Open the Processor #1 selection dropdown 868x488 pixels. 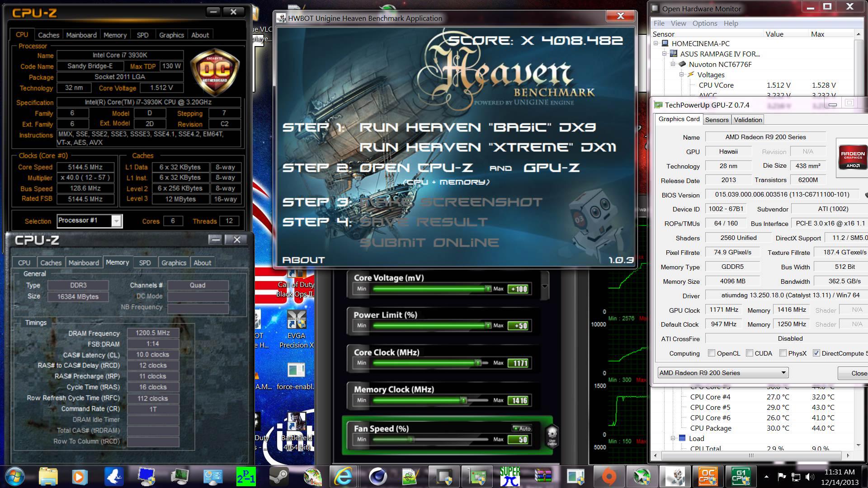point(90,221)
